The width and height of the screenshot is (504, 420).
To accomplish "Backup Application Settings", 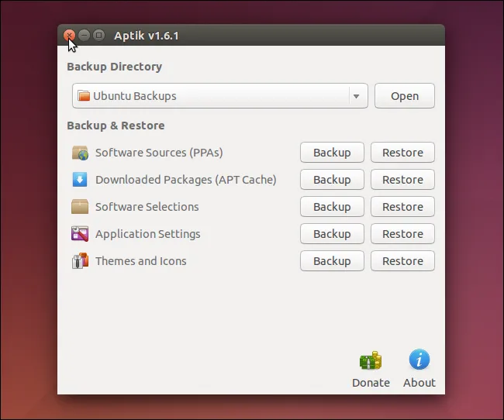I will coord(332,234).
